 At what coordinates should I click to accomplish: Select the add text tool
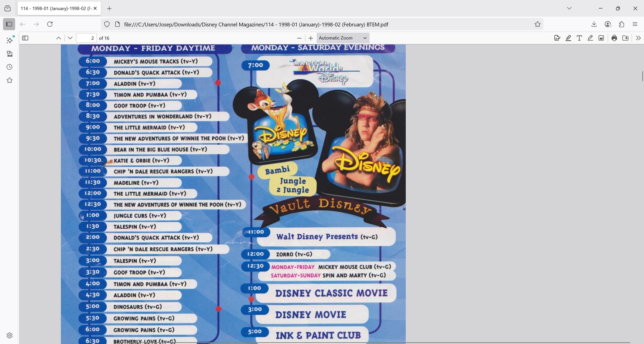tap(579, 38)
